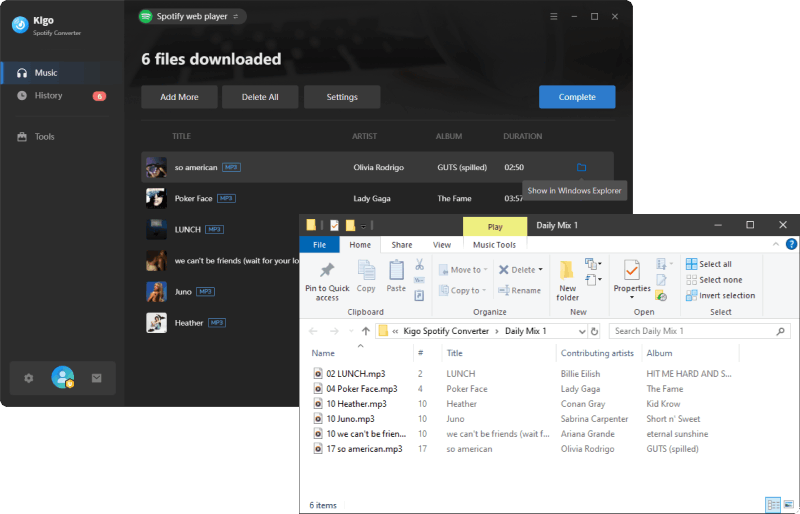Go up one folder level in Explorer

(366, 331)
